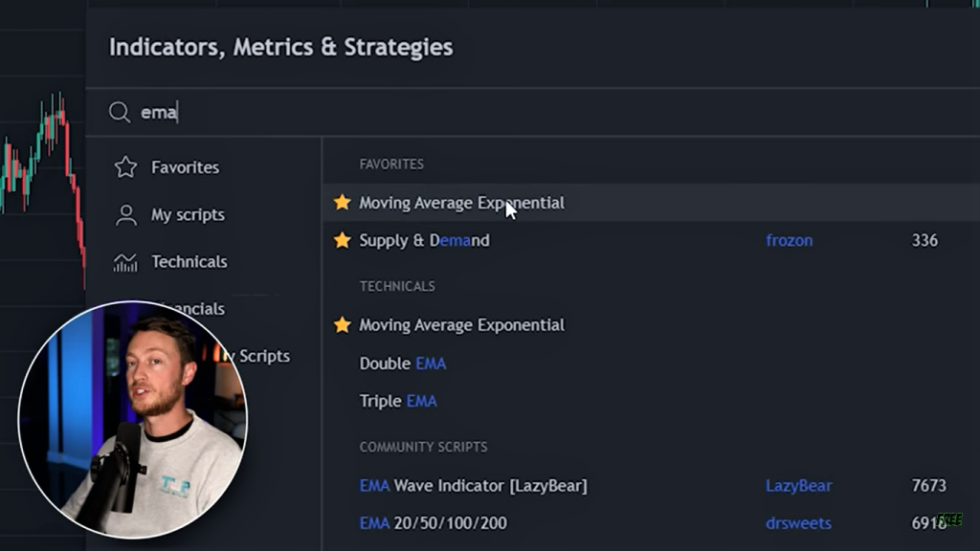Add EMA Wave Indicator [LazyBear]
Viewport: 980px width, 551px height.
pos(473,486)
